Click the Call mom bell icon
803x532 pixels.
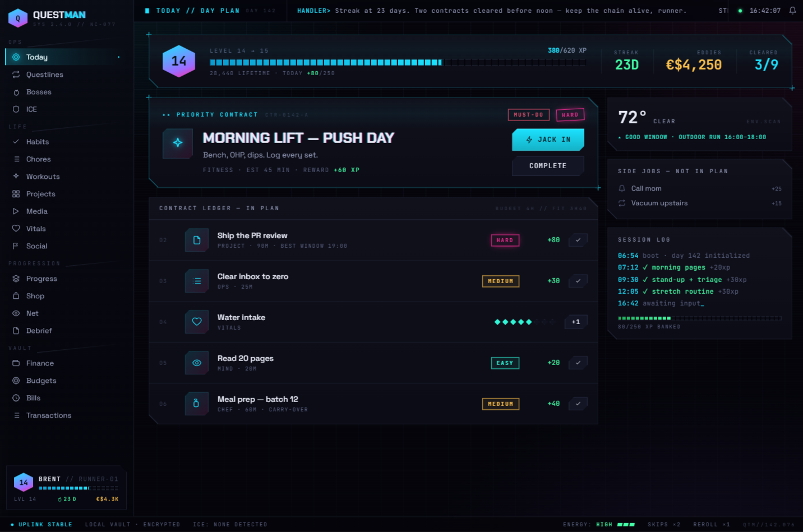point(622,188)
